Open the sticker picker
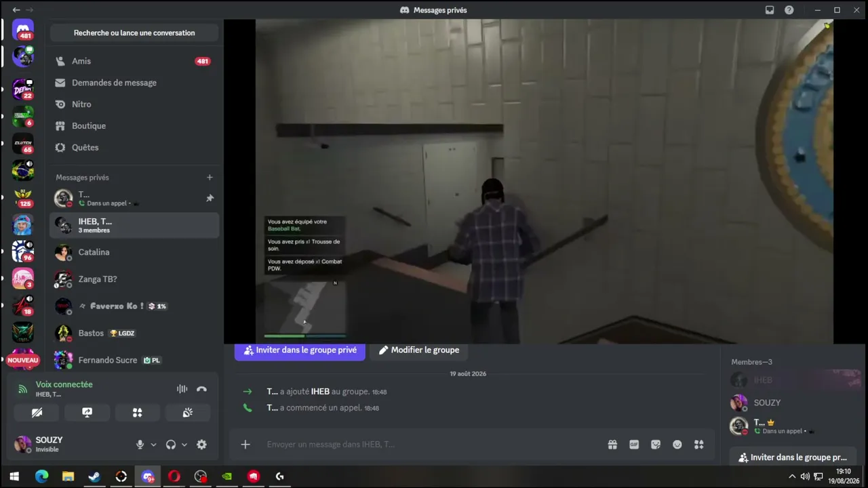The height and width of the screenshot is (488, 868). pos(656,445)
